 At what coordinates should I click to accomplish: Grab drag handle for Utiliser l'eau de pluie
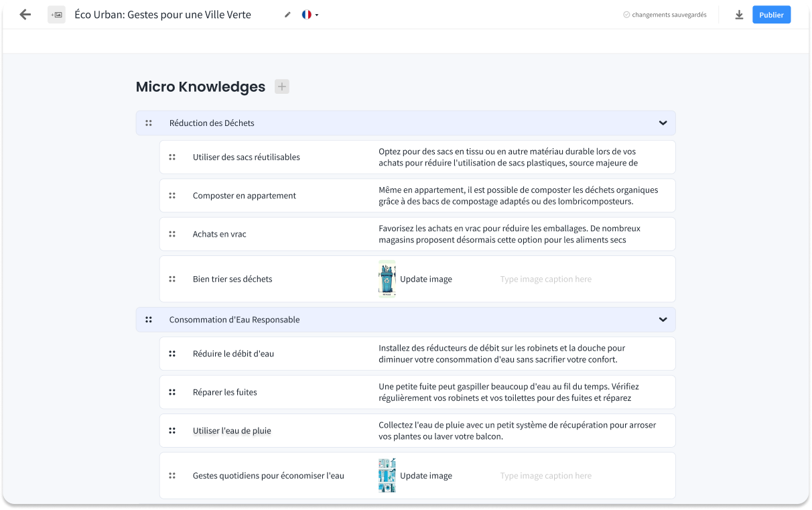[172, 431]
